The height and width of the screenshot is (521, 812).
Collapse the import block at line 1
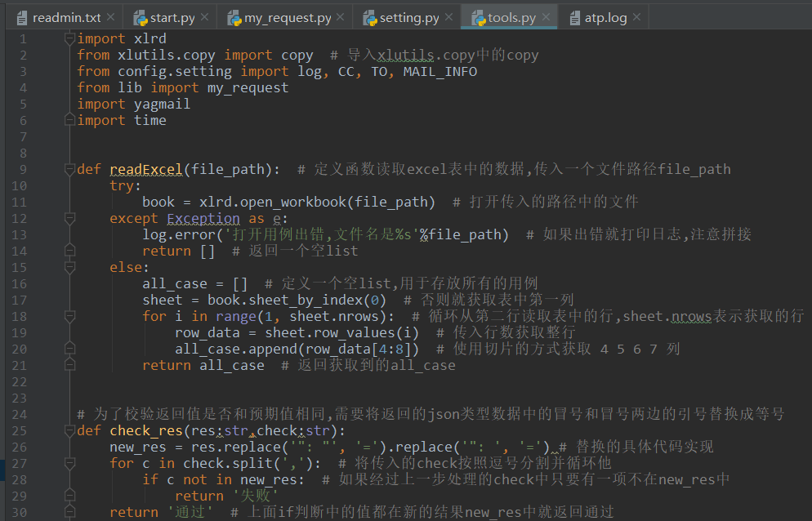coord(70,38)
